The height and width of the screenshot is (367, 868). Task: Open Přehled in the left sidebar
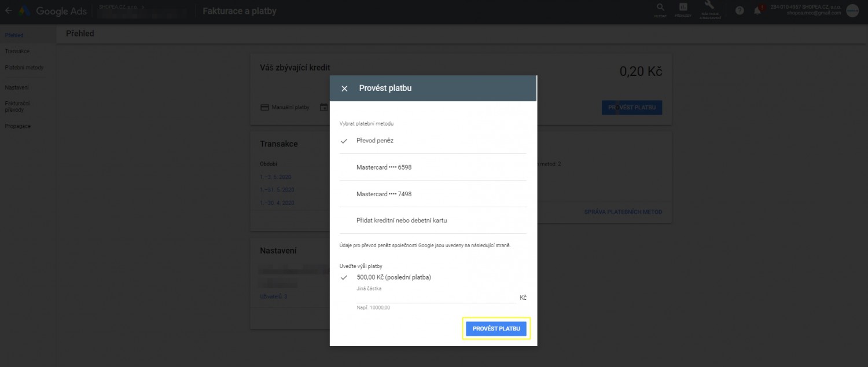coord(14,35)
